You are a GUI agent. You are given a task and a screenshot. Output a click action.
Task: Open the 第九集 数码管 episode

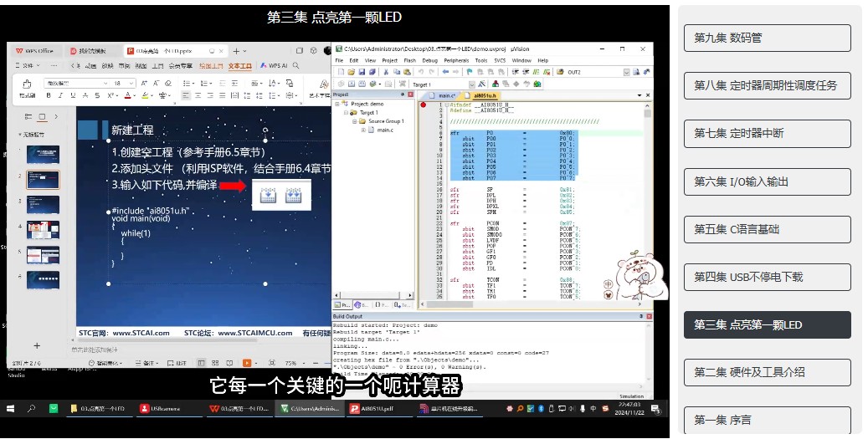pyautogui.click(x=767, y=38)
